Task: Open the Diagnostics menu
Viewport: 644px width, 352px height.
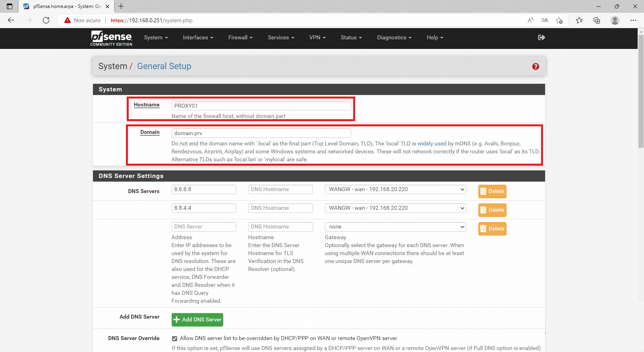Action: (x=394, y=38)
